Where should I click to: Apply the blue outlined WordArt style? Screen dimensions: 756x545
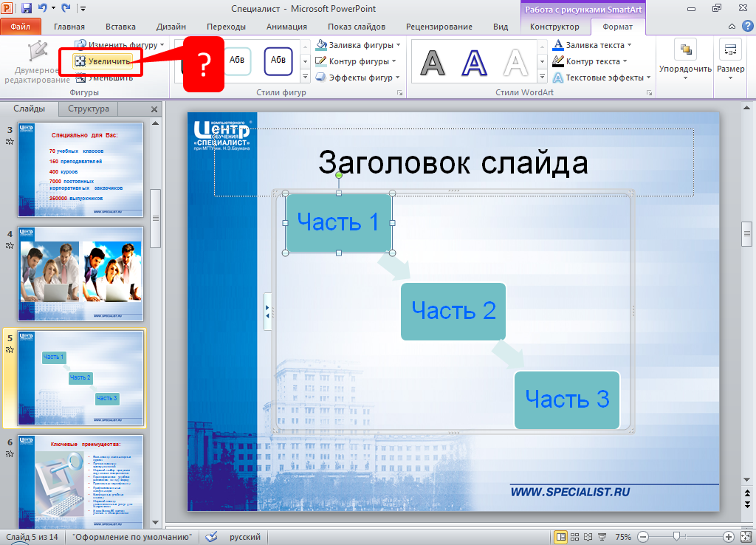474,64
